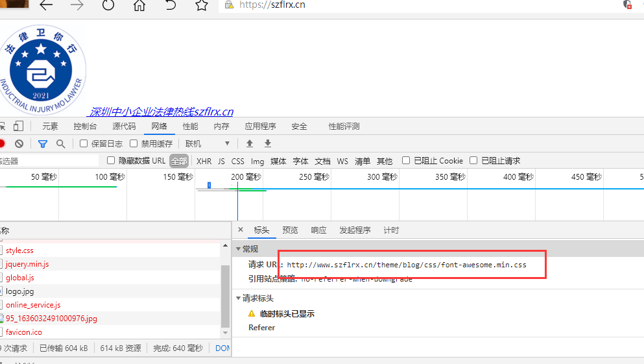The width and height of the screenshot is (644, 364).
Task: Go to the browser home page icon
Action: (x=139, y=5)
